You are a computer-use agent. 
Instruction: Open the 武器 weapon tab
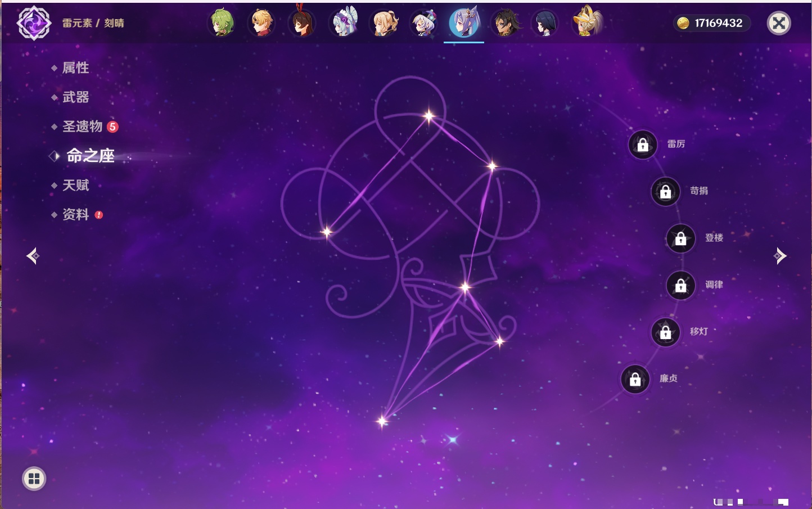(x=75, y=97)
